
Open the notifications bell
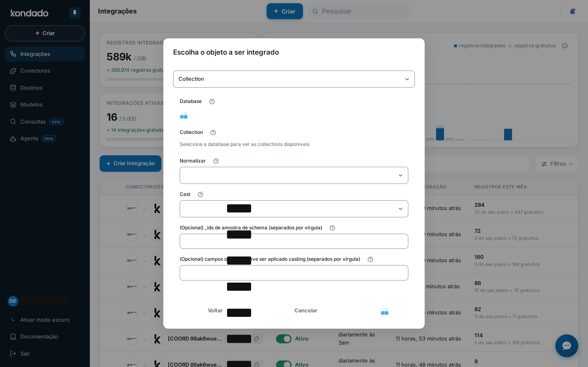coord(572,11)
